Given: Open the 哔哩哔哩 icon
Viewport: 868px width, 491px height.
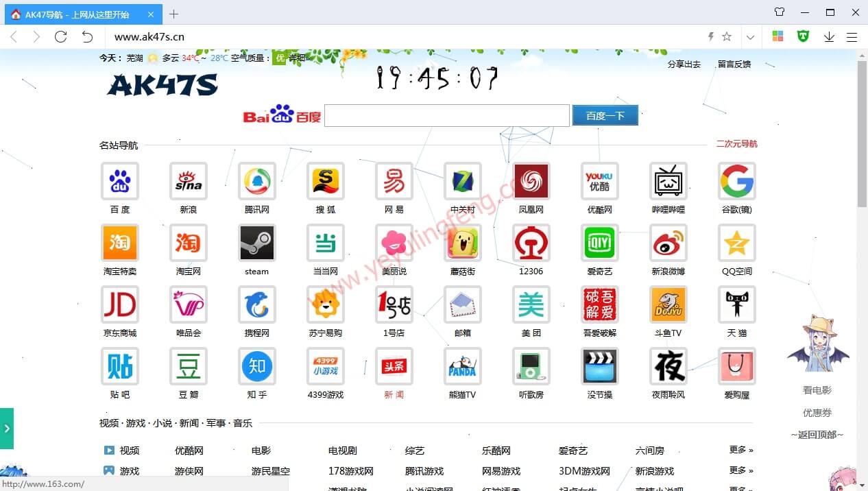Looking at the screenshot, I should point(668,181).
